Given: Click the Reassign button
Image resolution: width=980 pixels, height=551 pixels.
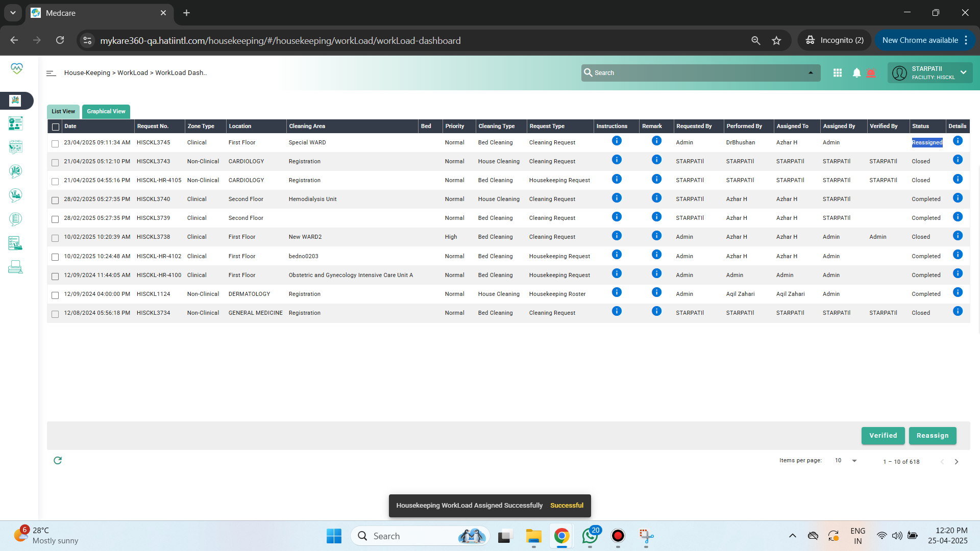Looking at the screenshot, I should pos(933,436).
